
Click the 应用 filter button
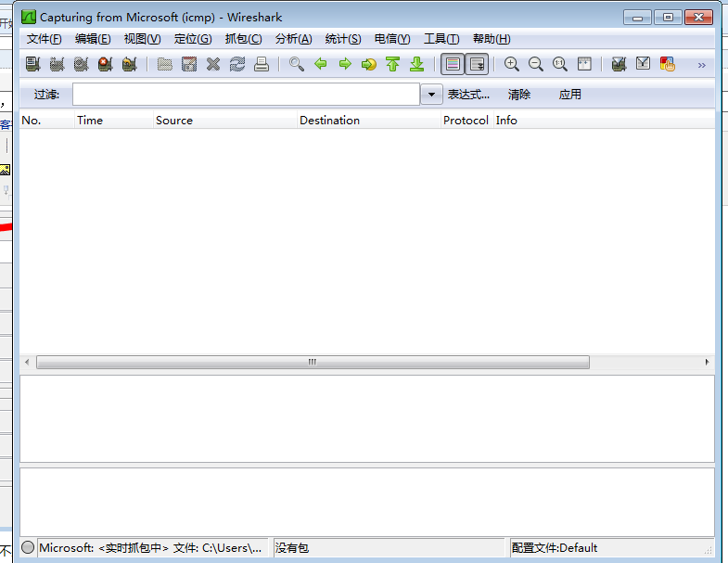pyautogui.click(x=570, y=95)
